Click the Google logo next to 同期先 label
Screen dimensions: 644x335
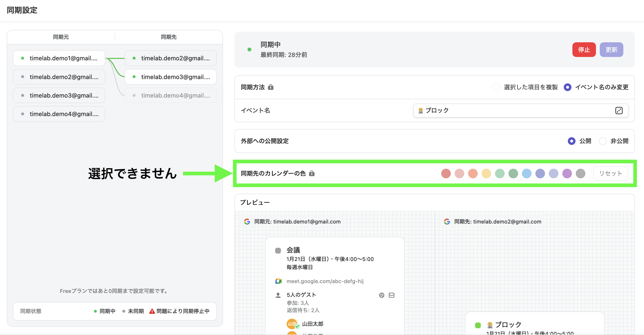(x=447, y=222)
